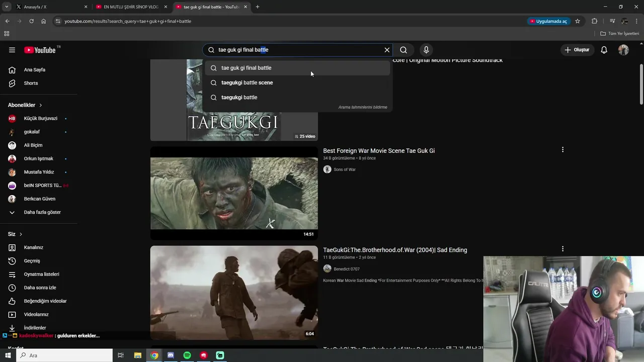Image resolution: width=644 pixels, height=362 pixels.
Task: Click the Oluştur create button
Action: coord(577,50)
